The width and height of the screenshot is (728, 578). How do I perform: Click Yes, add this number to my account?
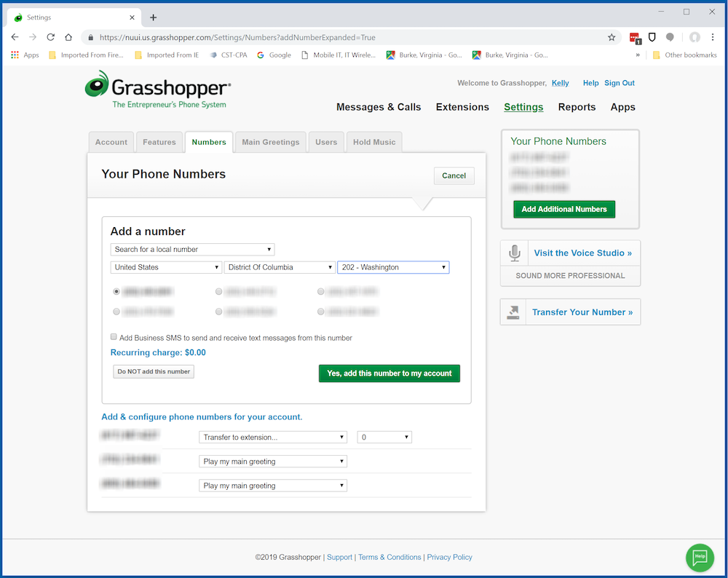tap(389, 373)
